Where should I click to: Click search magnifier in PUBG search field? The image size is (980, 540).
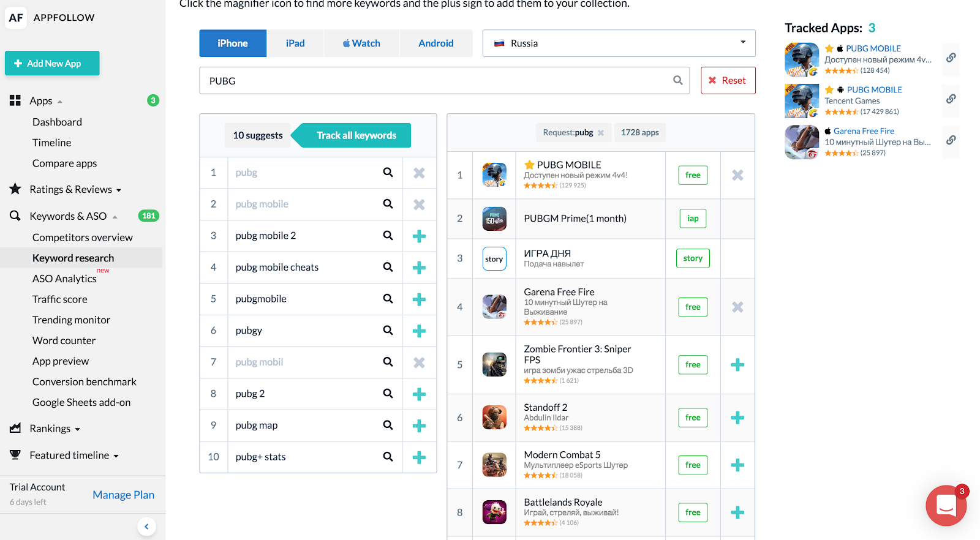point(678,80)
